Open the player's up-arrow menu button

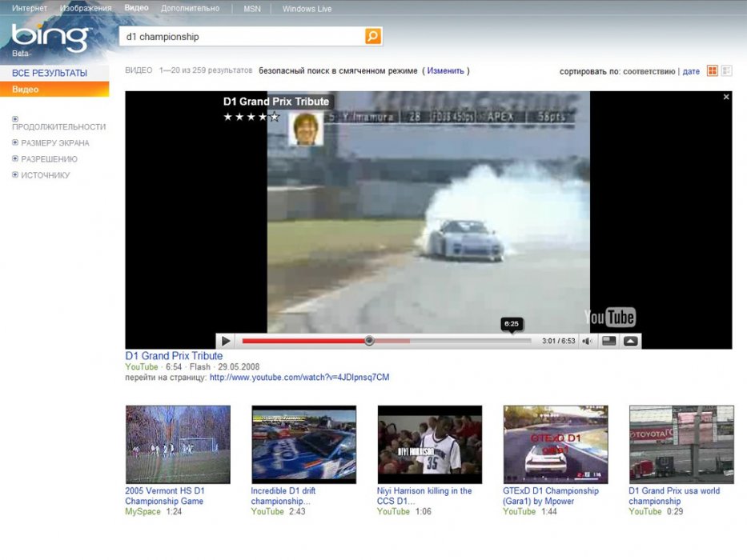pos(630,341)
